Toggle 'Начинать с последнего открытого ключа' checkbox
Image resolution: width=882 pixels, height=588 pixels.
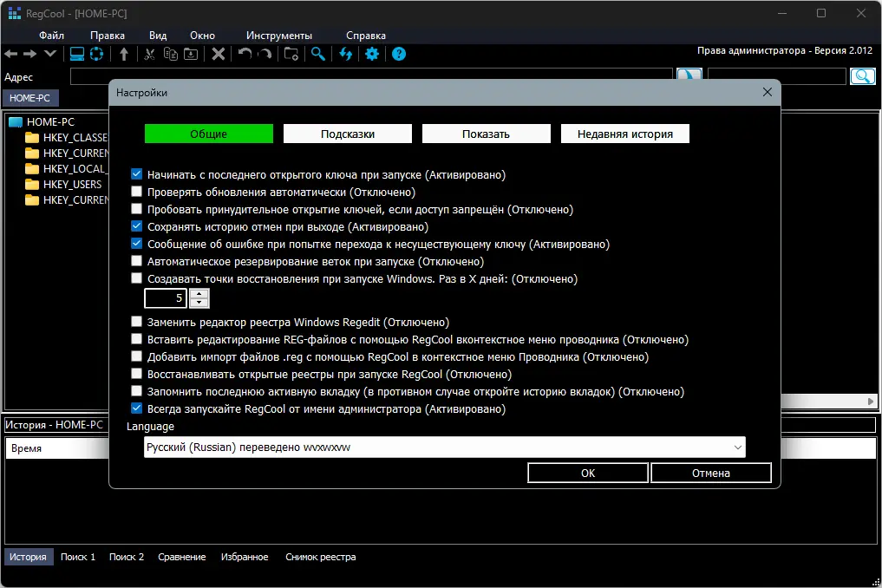coord(136,173)
